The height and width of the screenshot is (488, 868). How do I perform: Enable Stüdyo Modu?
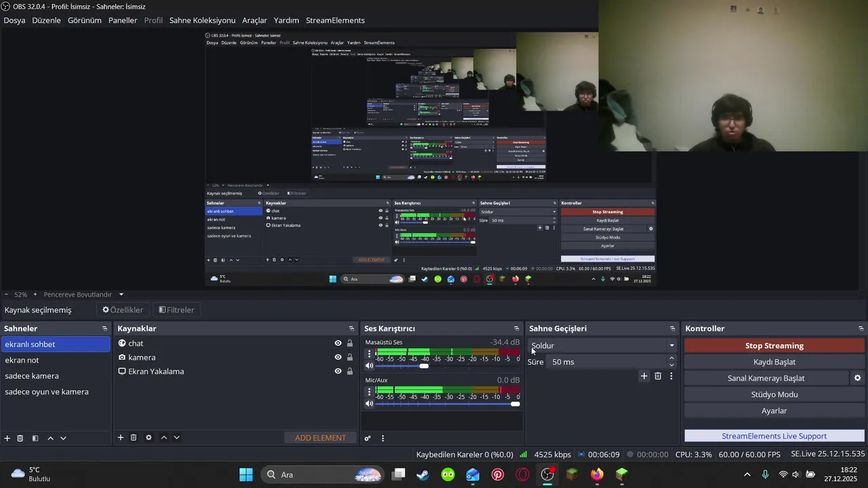coord(774,394)
